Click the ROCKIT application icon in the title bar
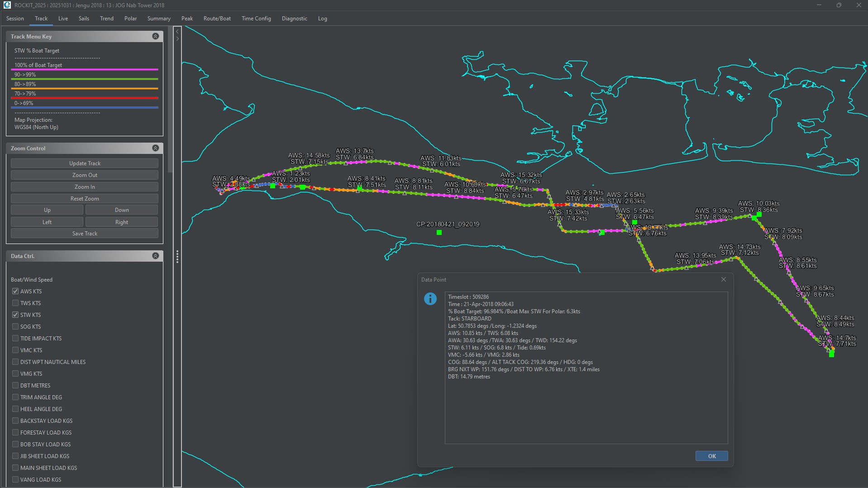Image resolution: width=868 pixels, height=488 pixels. point(7,5)
